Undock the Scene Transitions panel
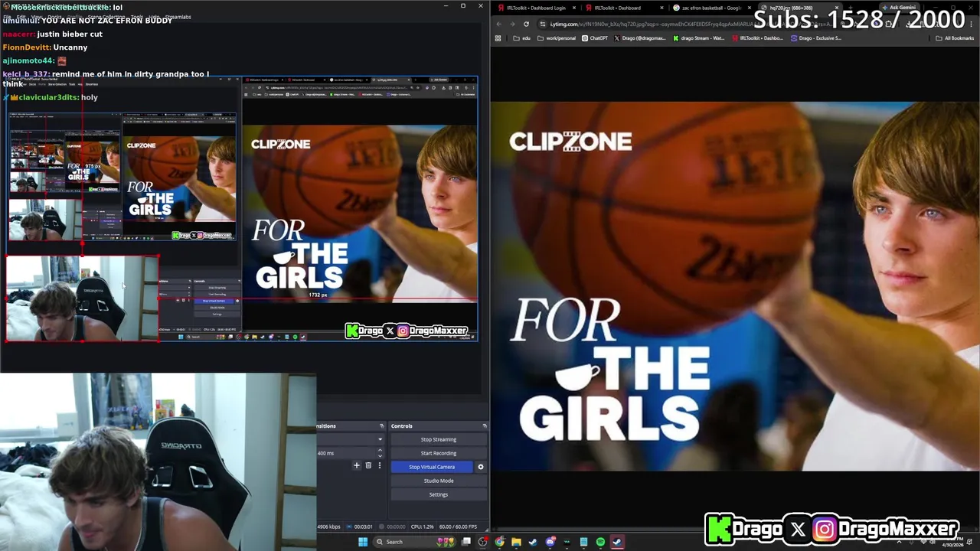 click(381, 425)
